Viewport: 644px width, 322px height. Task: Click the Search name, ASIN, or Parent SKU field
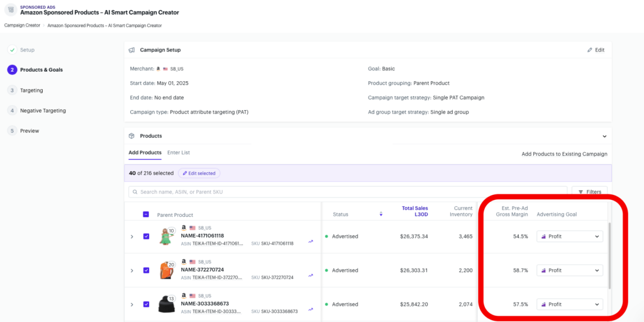(346, 192)
